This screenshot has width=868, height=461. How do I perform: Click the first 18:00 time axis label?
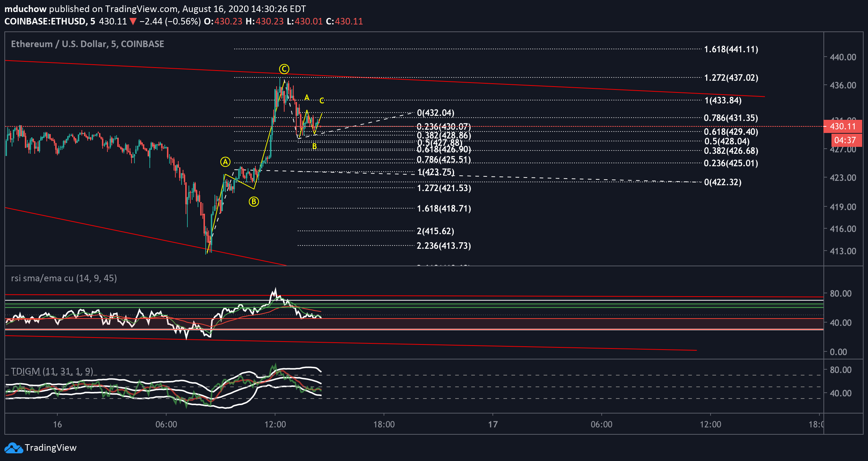pyautogui.click(x=384, y=424)
